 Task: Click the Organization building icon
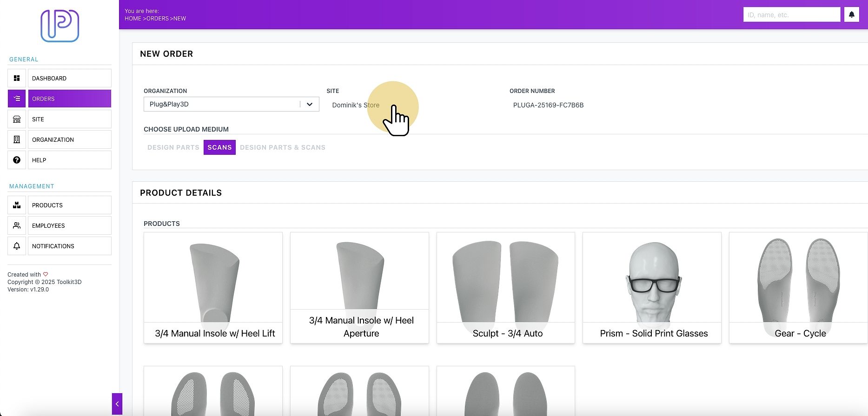click(x=17, y=139)
